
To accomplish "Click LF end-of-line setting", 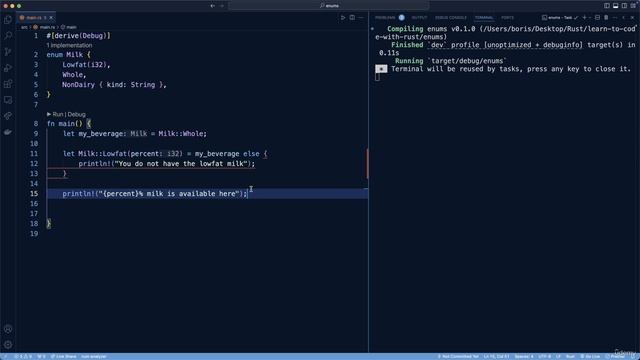I will click(558, 356).
